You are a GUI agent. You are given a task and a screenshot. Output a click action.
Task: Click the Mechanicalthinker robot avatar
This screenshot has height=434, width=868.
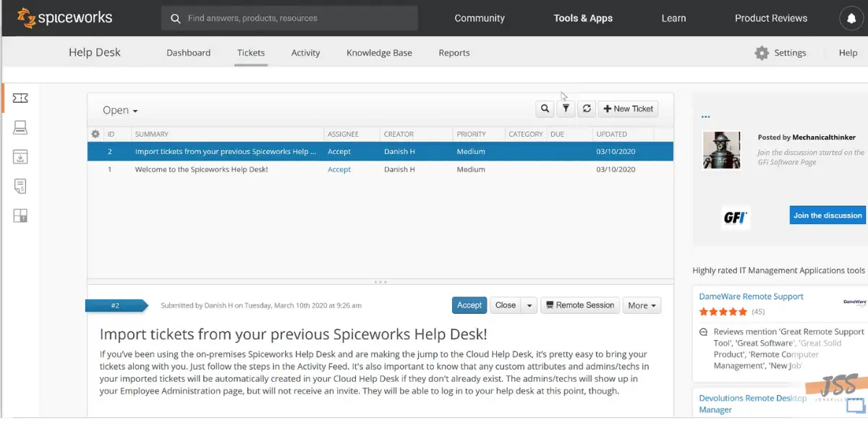[722, 150]
